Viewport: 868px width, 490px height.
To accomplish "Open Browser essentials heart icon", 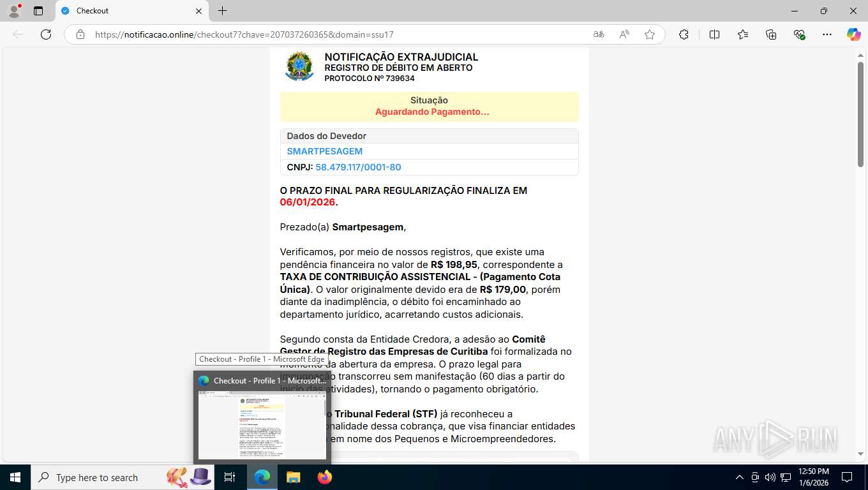I will [x=799, y=34].
